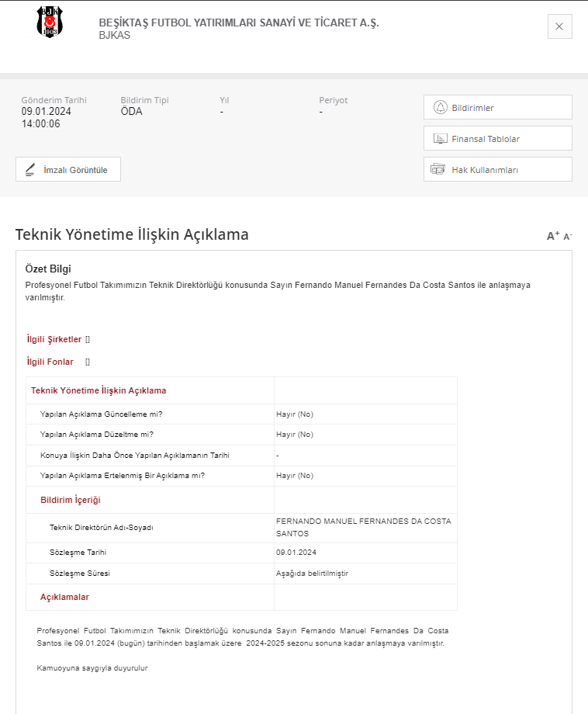Click row Yapılan Açıklama Güncelleme mi?
The image size is (588, 714).
tap(241, 414)
